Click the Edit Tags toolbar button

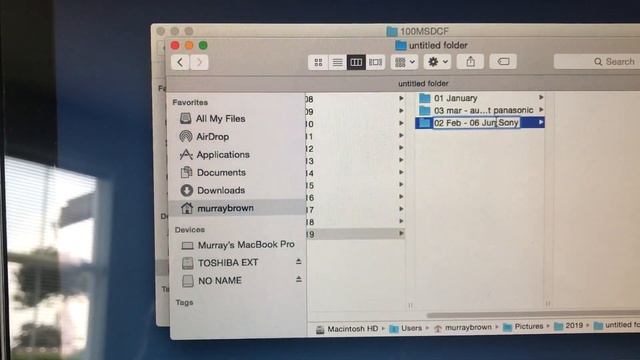click(x=503, y=62)
